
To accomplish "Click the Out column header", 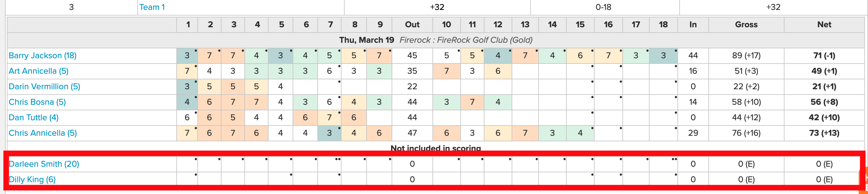I will coord(412,24).
